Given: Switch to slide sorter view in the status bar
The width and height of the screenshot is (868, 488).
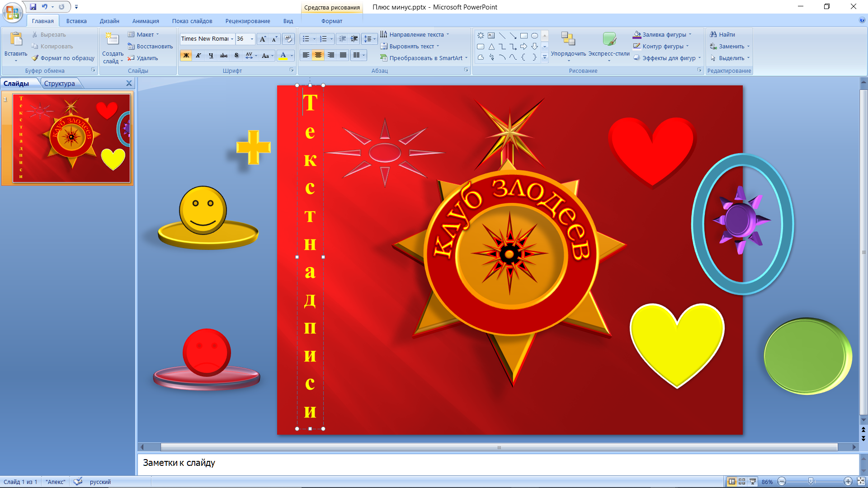Looking at the screenshot, I should [x=742, y=482].
